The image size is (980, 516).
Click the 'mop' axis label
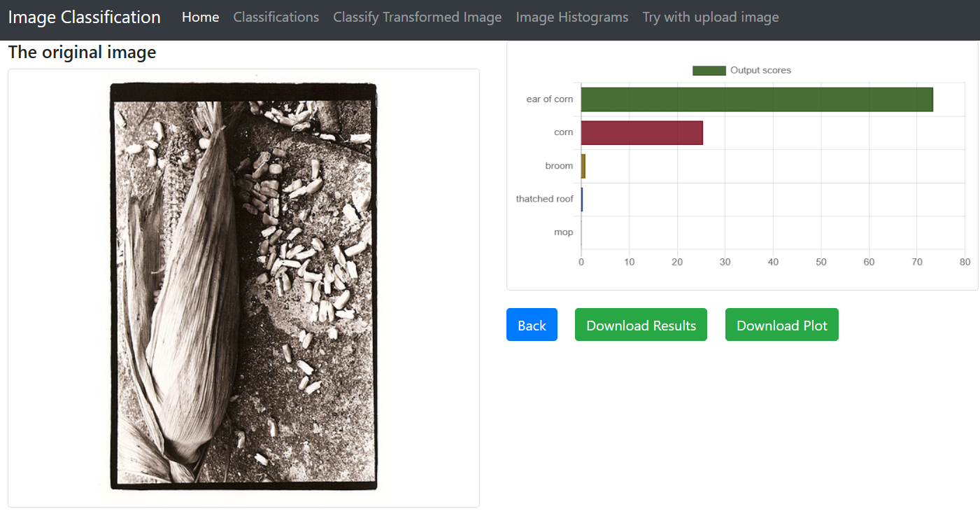click(564, 232)
